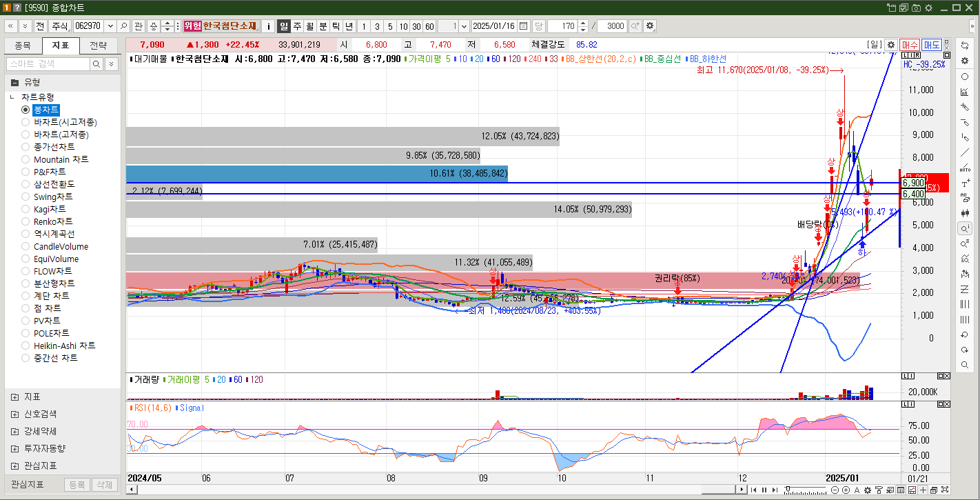This screenshot has height=500, width=980.
Task: Click the horizontal chart scrollbar right arrow
Action: click(742, 490)
